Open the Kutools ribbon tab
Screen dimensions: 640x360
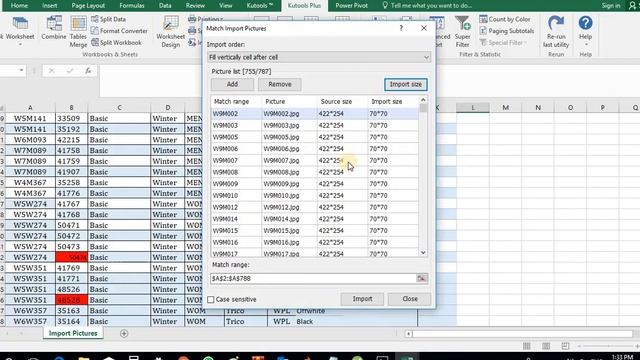pos(260,6)
